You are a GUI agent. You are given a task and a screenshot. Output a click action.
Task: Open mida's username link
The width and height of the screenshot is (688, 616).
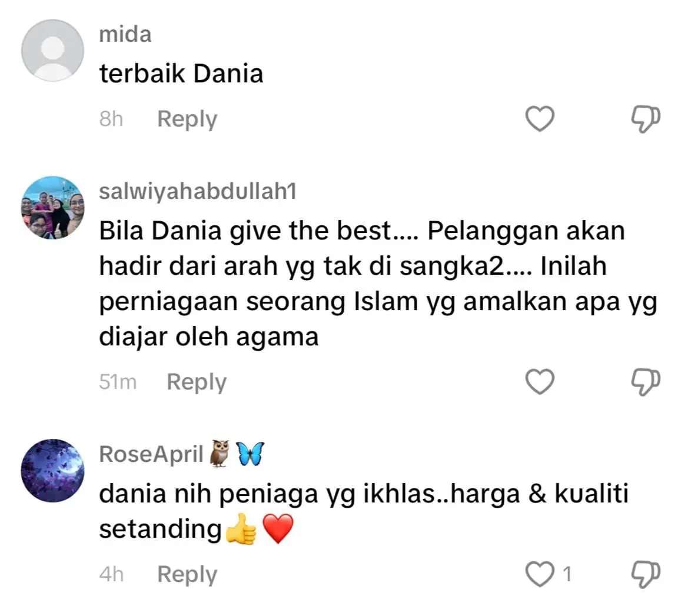click(125, 34)
